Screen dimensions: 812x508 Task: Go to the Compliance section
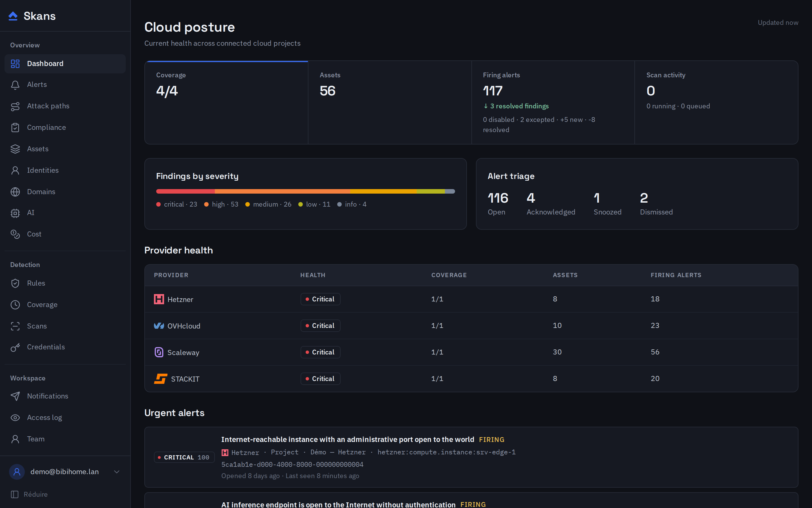[65, 128]
